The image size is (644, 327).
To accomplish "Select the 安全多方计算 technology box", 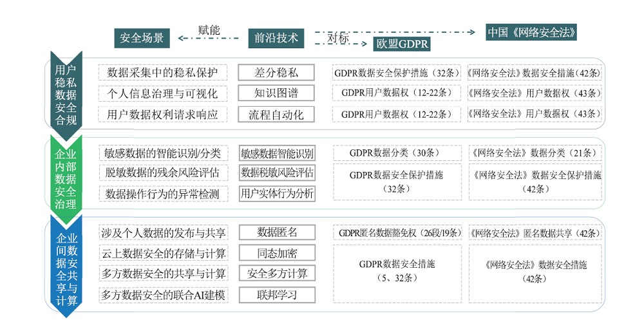I will point(277,274).
